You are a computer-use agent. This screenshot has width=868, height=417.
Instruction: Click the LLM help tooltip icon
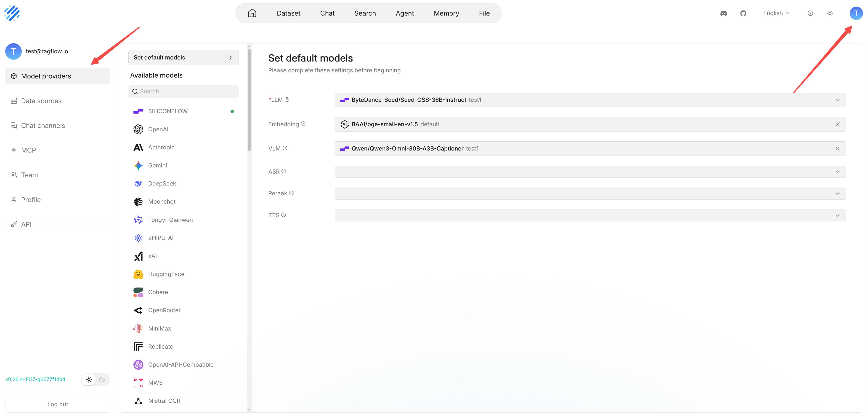(287, 100)
